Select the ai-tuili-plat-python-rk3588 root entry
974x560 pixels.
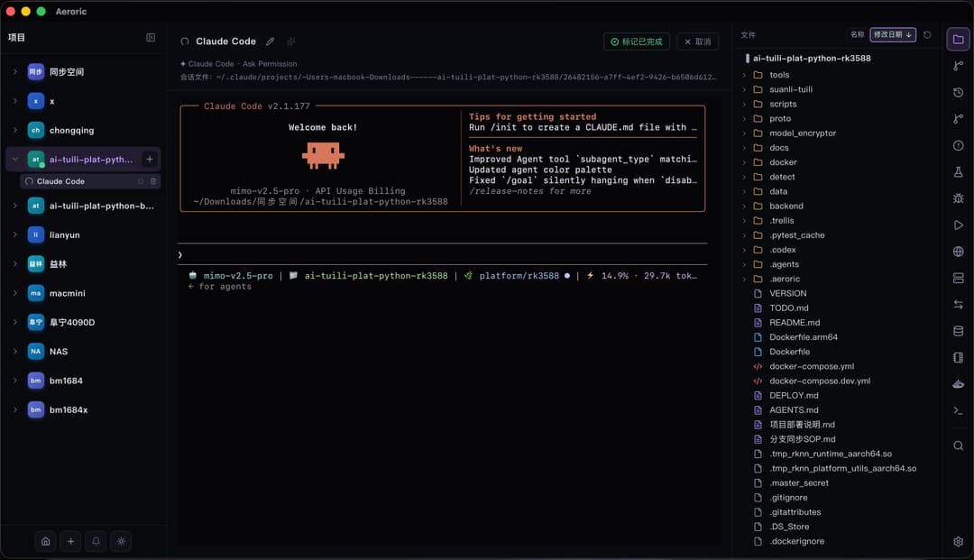tap(812, 59)
